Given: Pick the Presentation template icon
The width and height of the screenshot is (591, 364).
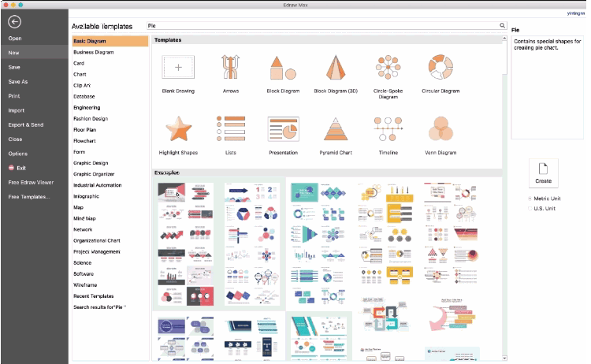Looking at the screenshot, I should [x=283, y=129].
